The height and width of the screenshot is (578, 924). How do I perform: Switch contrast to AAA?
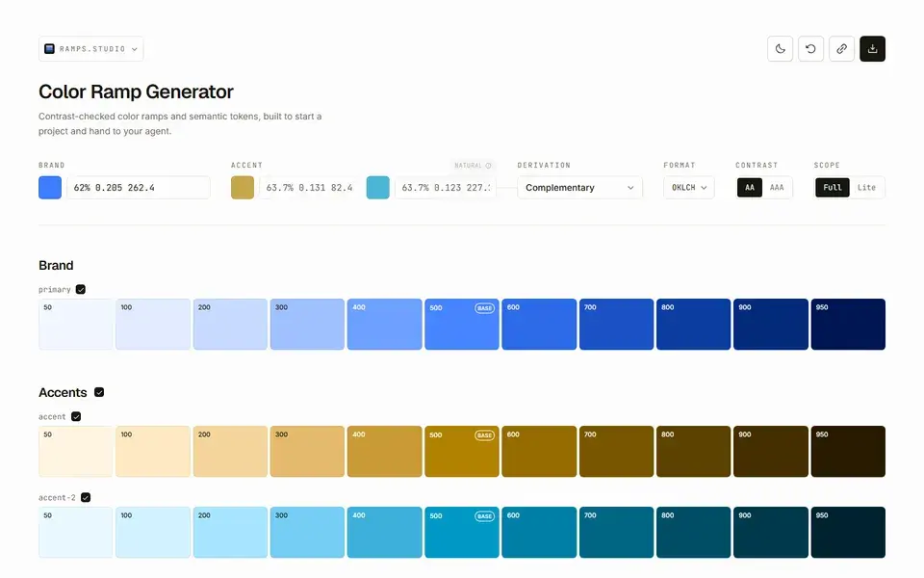(x=777, y=188)
